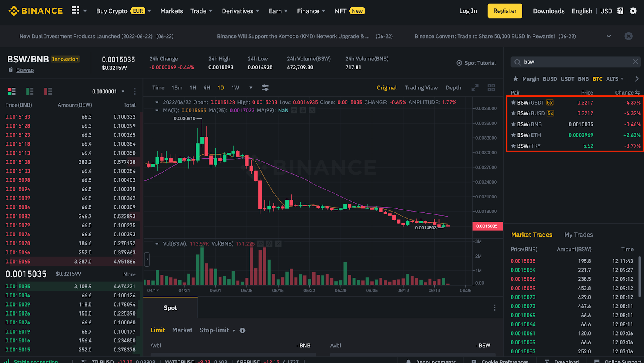This screenshot has width=644, height=363.
Task: Click the search magnifier icon
Action: [518, 62]
